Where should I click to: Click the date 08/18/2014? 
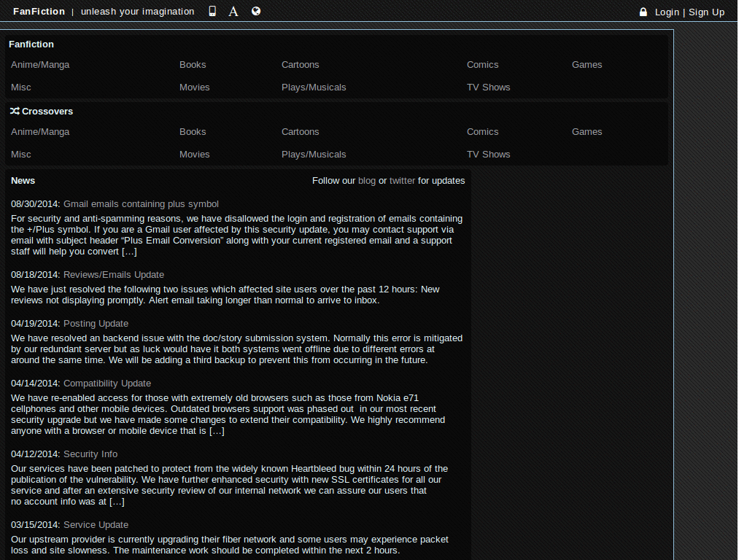point(36,275)
